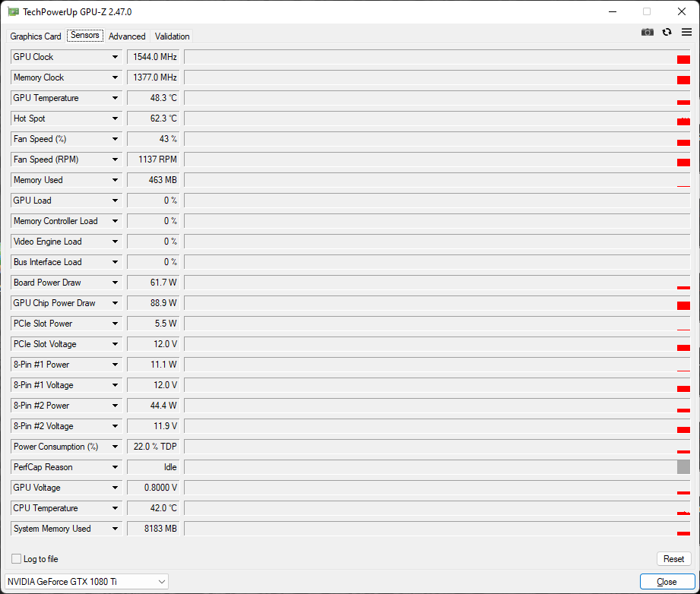Open the Video Engine Load dropdown
The image size is (700, 594).
pyautogui.click(x=115, y=242)
